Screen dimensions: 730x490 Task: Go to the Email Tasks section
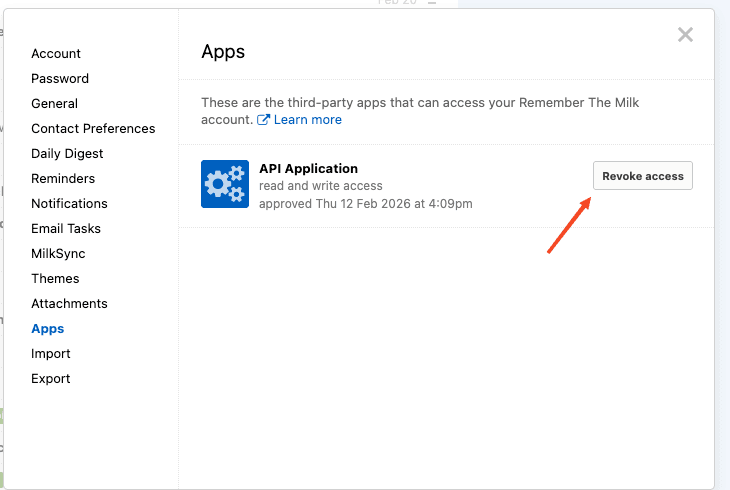(x=66, y=229)
